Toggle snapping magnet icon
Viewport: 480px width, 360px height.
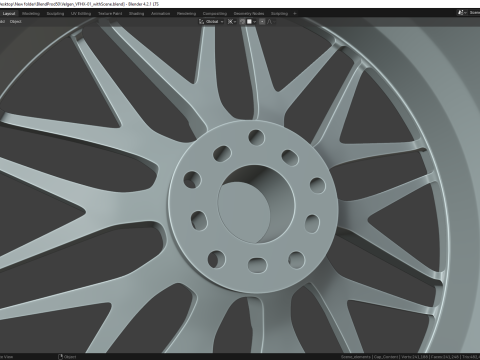pyautogui.click(x=243, y=22)
